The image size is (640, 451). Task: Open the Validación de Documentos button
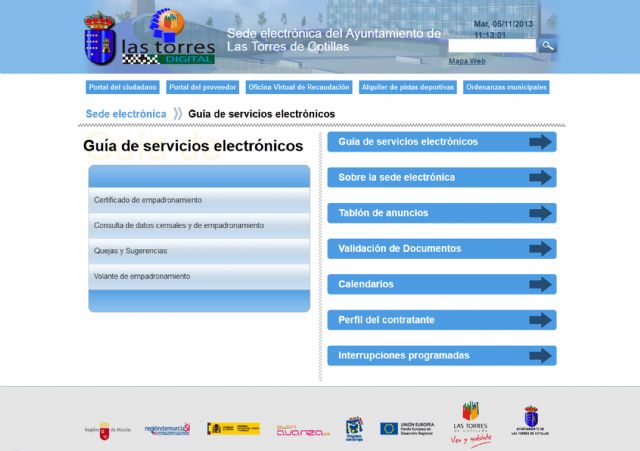441,248
